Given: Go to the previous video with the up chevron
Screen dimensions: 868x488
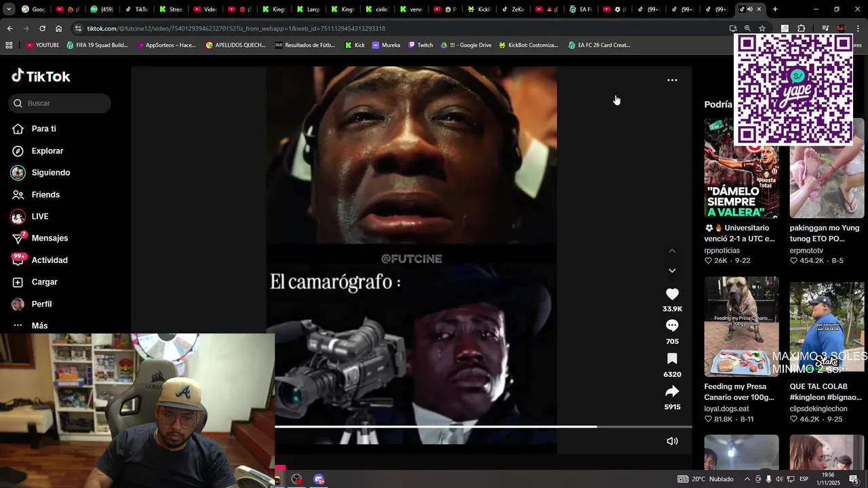Looking at the screenshot, I should coord(672,251).
